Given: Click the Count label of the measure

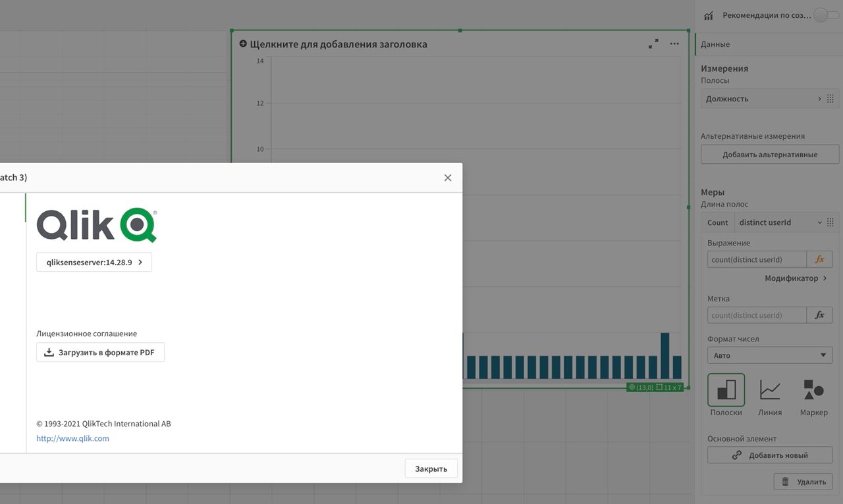Looking at the screenshot, I should pyautogui.click(x=718, y=222).
